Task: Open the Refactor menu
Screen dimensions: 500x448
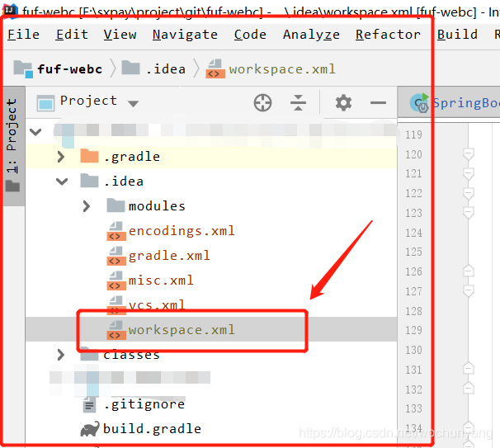Action: (x=388, y=34)
